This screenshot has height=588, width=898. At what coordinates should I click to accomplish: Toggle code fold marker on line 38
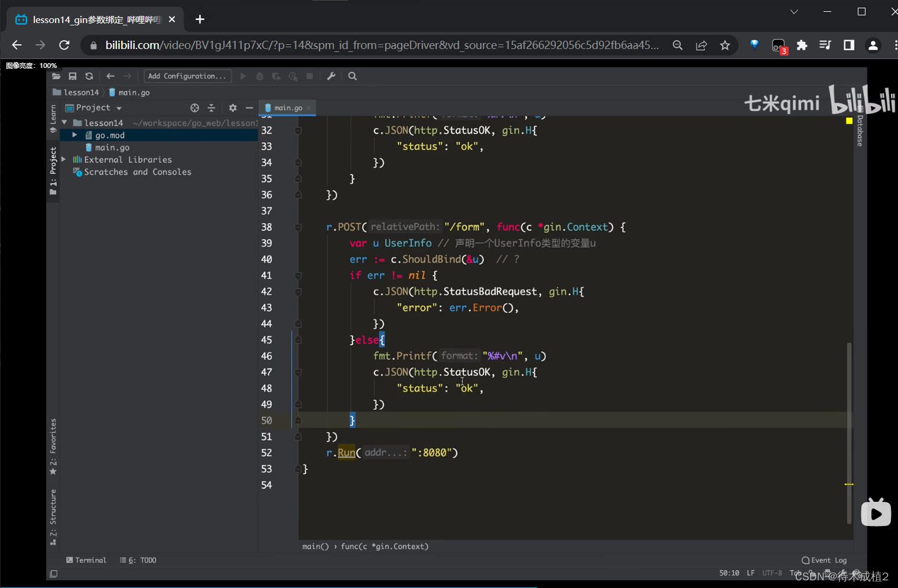pos(298,227)
